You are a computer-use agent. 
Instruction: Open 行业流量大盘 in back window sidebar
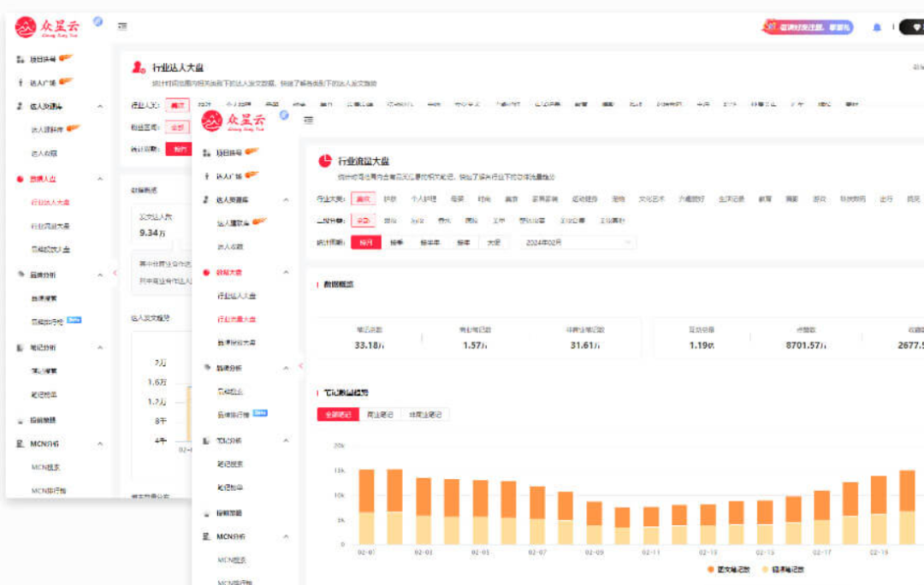50,226
